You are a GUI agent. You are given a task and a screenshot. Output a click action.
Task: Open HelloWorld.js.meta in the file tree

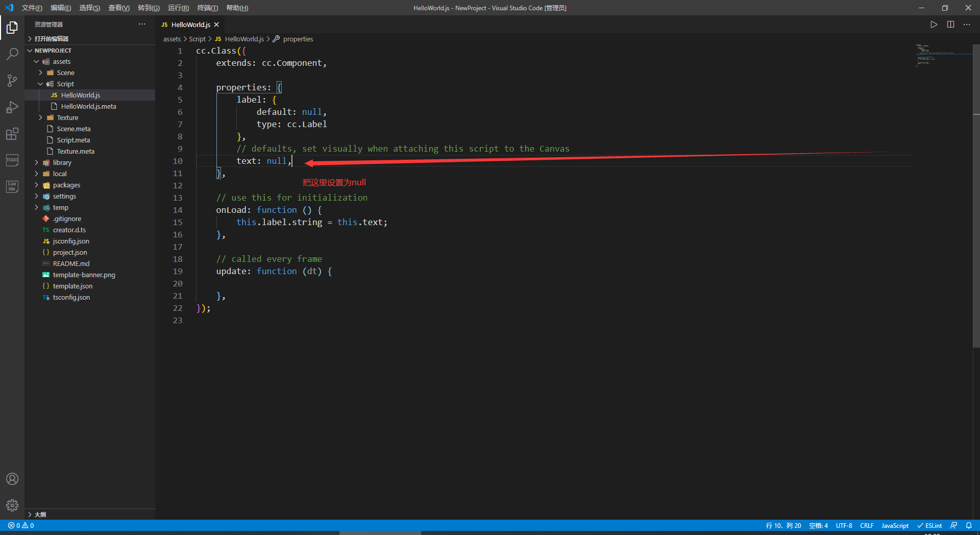[x=89, y=106]
